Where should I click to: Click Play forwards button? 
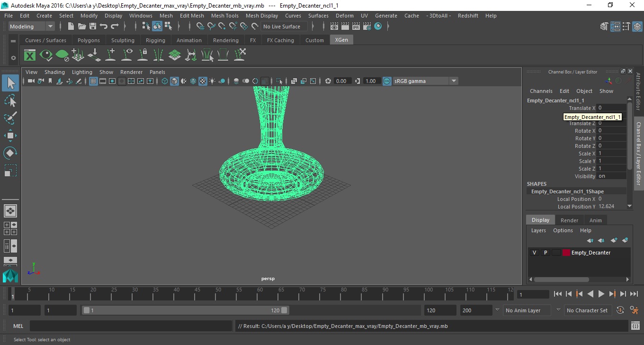coord(601,294)
